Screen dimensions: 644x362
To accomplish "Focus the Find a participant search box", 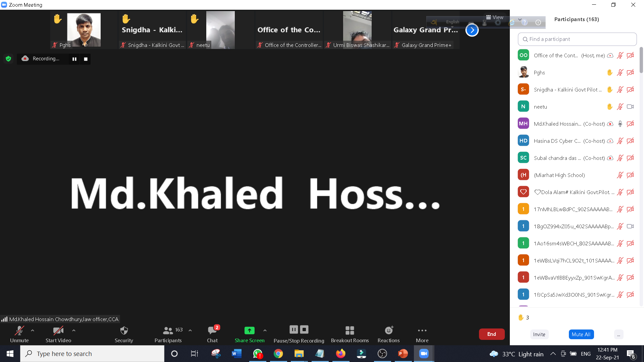I will [x=577, y=39].
